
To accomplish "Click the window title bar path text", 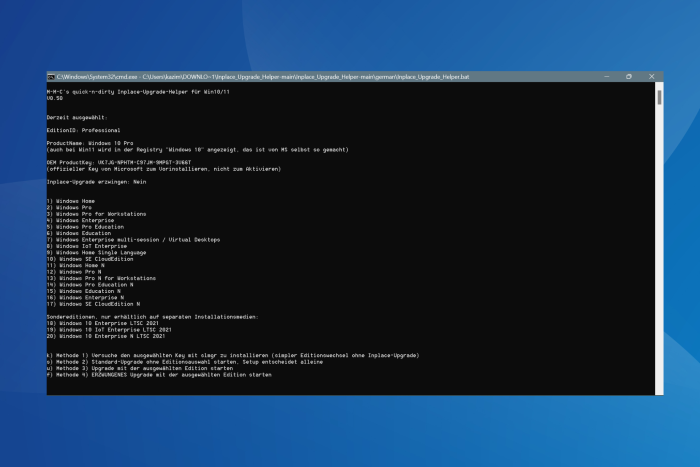I will (x=262, y=77).
